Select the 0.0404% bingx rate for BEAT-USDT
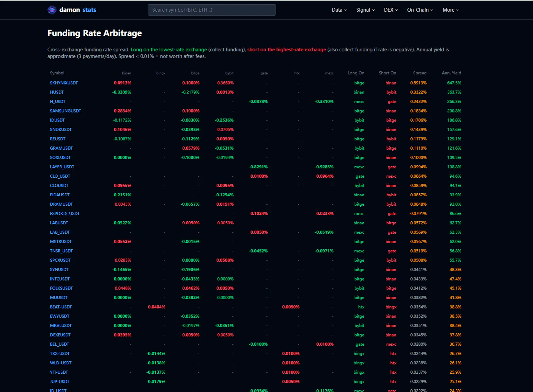Screen dimensions: 533x392 pyautogui.click(x=157, y=306)
